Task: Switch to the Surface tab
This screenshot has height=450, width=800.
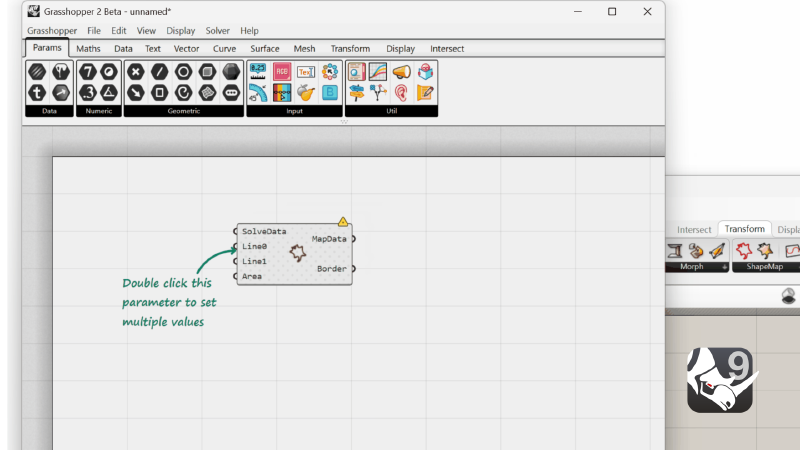Action: [265, 48]
